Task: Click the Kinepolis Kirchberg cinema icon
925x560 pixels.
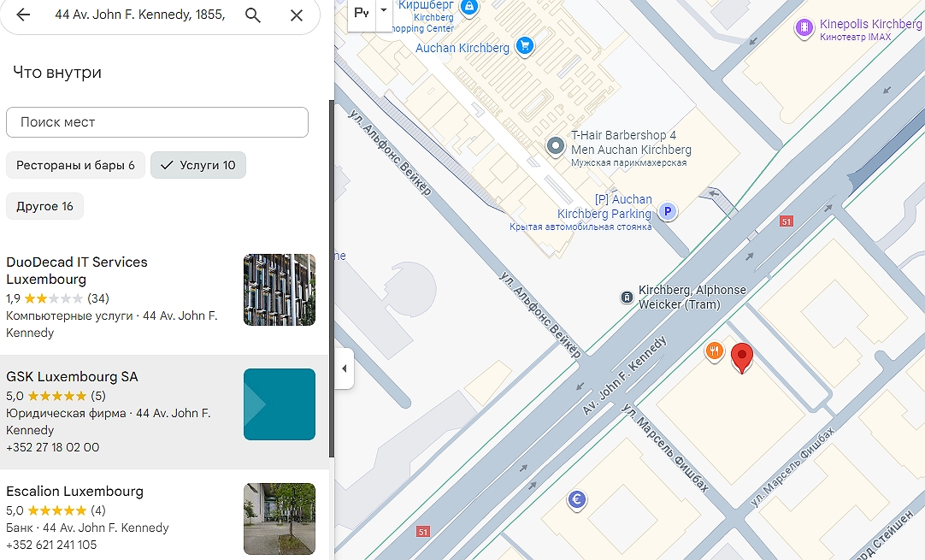Action: pyautogui.click(x=804, y=27)
